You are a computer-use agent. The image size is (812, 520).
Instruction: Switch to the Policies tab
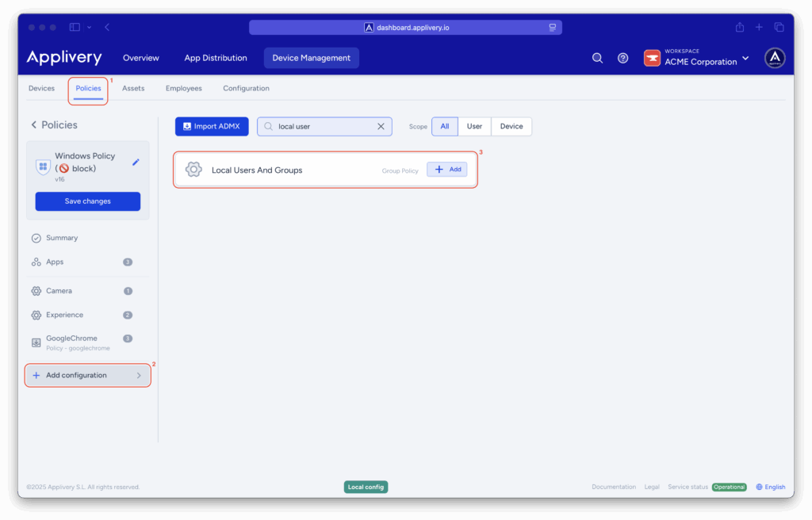pos(88,88)
